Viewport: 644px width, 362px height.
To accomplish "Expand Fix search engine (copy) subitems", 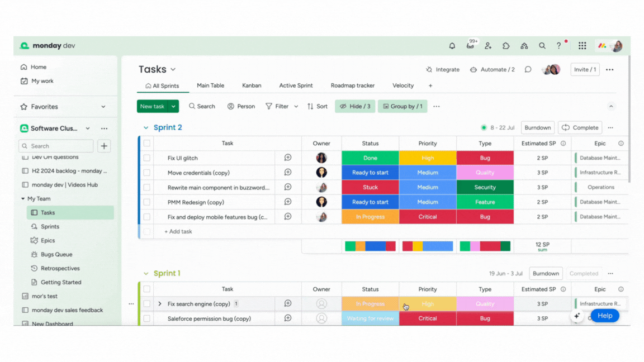I will click(160, 304).
